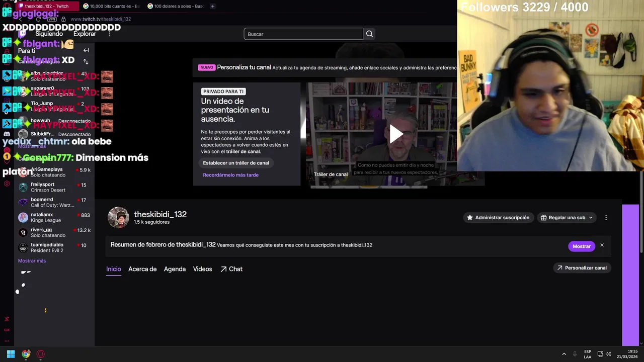Show hidden system tray icons
The image size is (644, 362).
pos(564,354)
